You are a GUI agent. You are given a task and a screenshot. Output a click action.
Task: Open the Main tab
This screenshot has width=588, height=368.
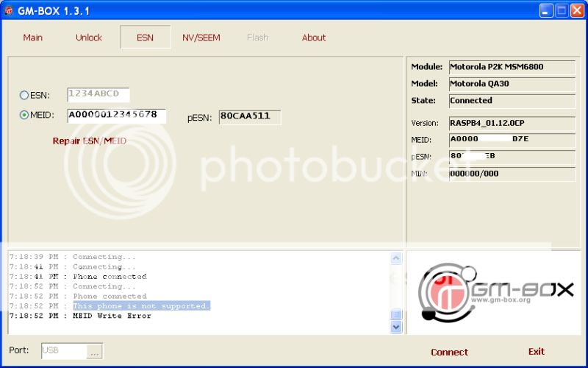coord(32,38)
